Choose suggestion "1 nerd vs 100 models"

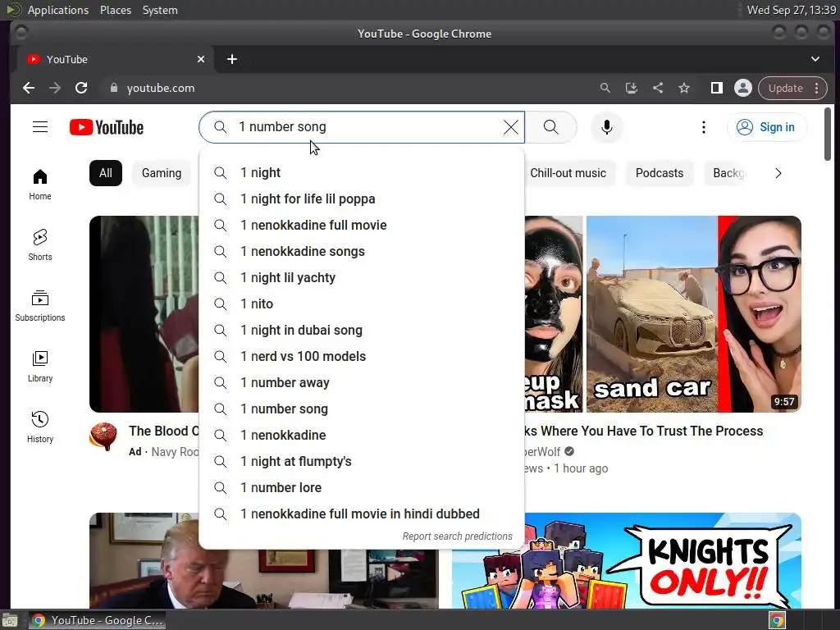click(x=362, y=356)
